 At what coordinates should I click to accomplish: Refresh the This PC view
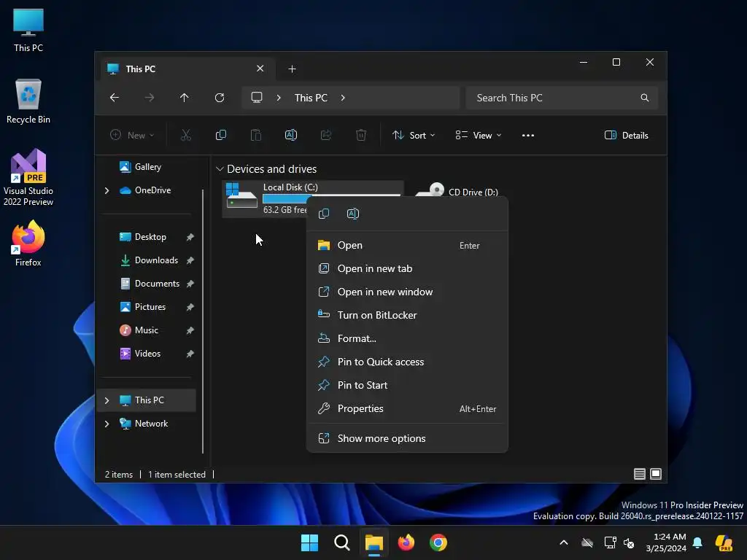click(219, 98)
